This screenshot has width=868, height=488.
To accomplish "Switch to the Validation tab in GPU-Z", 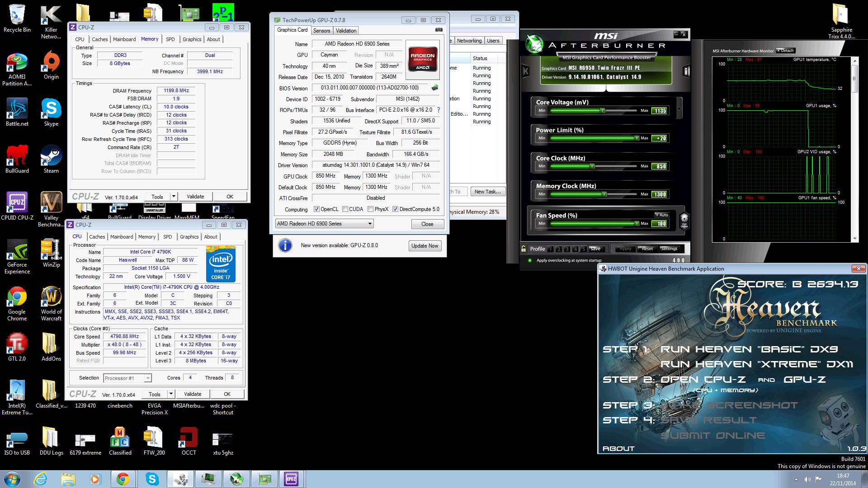I will [346, 31].
